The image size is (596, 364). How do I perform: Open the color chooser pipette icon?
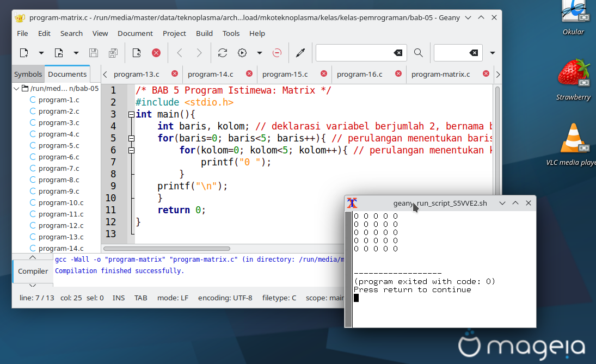300,53
